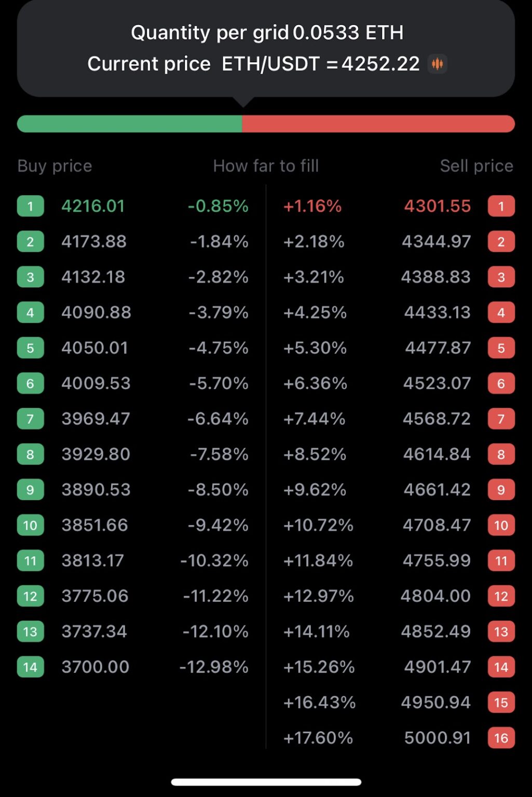This screenshot has height=797, width=532.
Task: Open the candlestick chart icon beside current price
Action: [x=438, y=63]
